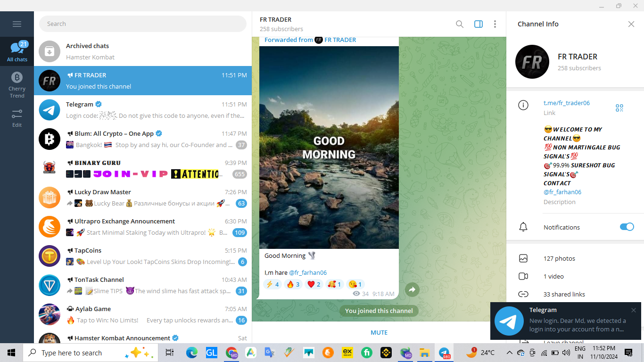Screen dimensions: 644x362
Task: Click the Notifications bell icon
Action: [x=523, y=227]
